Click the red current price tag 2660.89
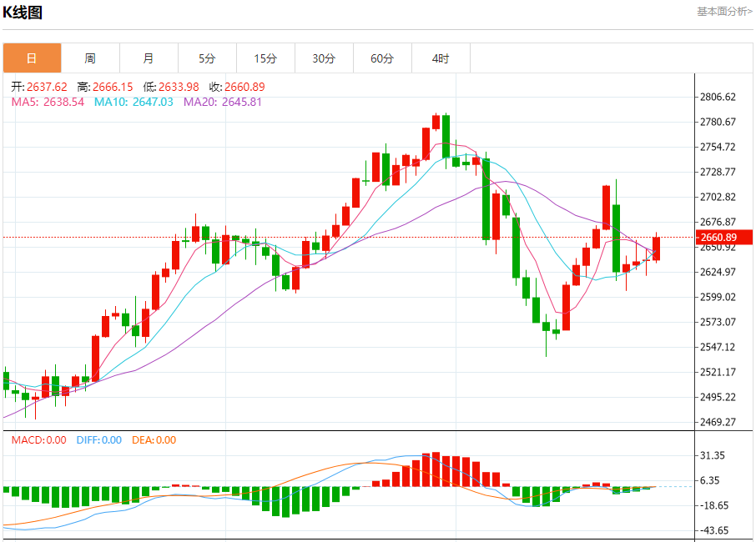Screen dimensions: 756x542 click(723, 237)
